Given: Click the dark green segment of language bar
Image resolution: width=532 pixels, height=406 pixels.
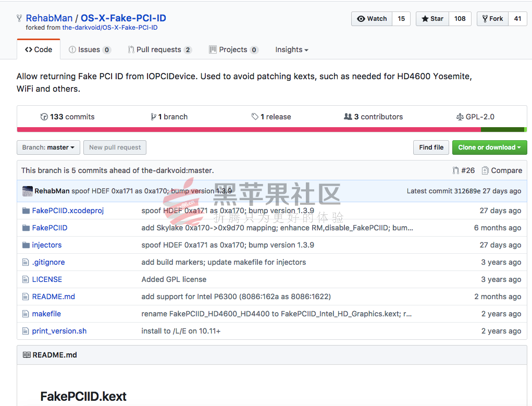Looking at the screenshot, I should click(502, 130).
